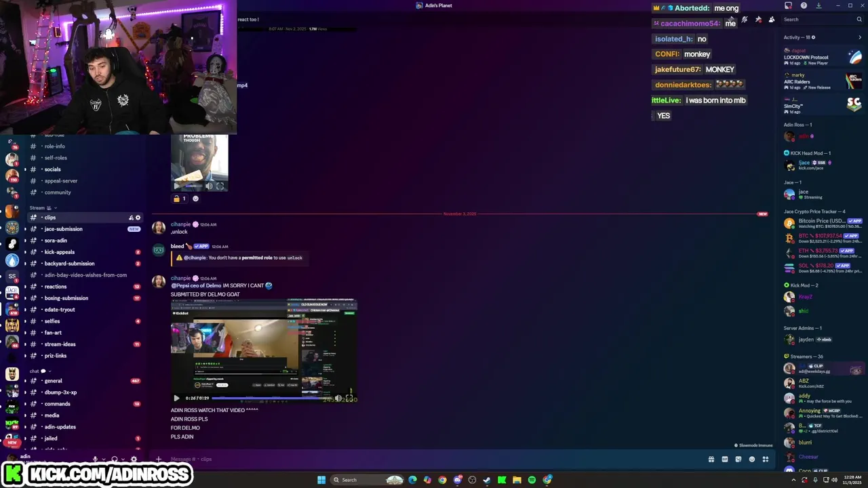868x488 pixels.
Task: Click the message input for clips
Action: click(x=434, y=459)
